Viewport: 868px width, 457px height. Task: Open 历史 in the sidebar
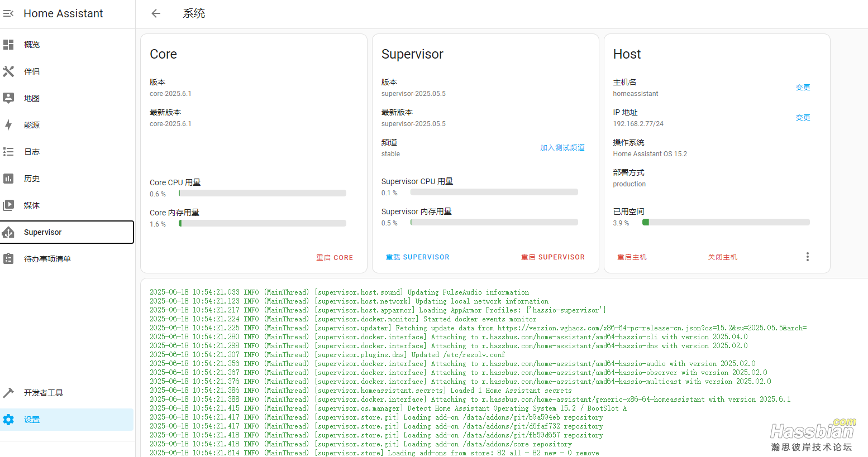pyautogui.click(x=66, y=179)
